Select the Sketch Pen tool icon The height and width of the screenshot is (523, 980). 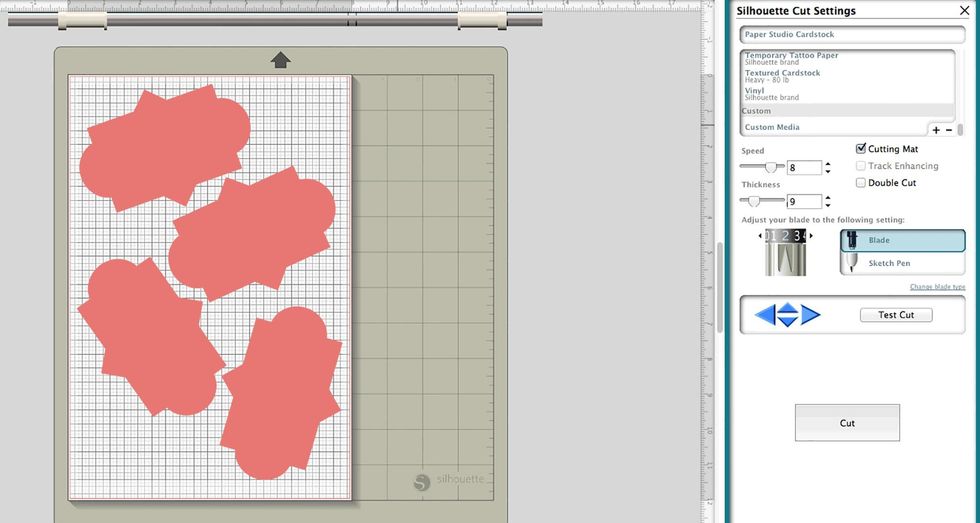pyautogui.click(x=851, y=263)
